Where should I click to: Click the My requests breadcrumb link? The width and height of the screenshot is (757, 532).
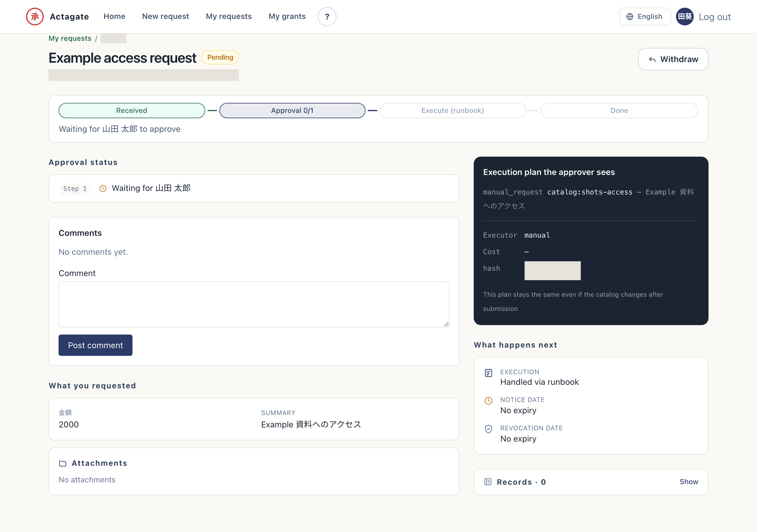click(x=70, y=38)
